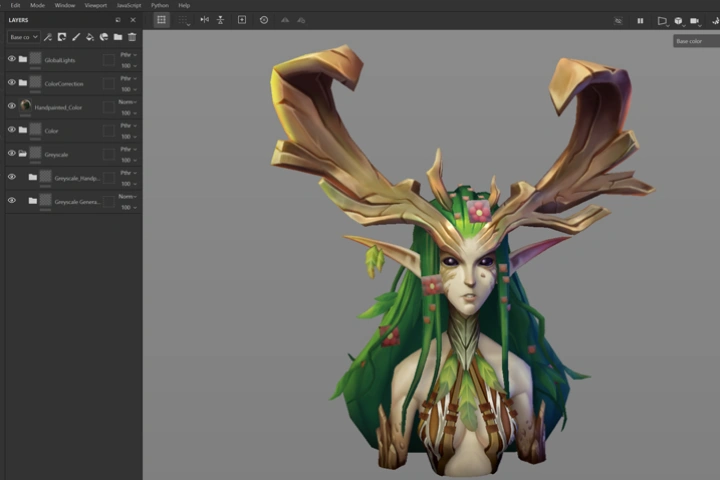720x480 pixels.
Task: Adjust GlobalLights opacity 100 slider
Action: (129, 66)
